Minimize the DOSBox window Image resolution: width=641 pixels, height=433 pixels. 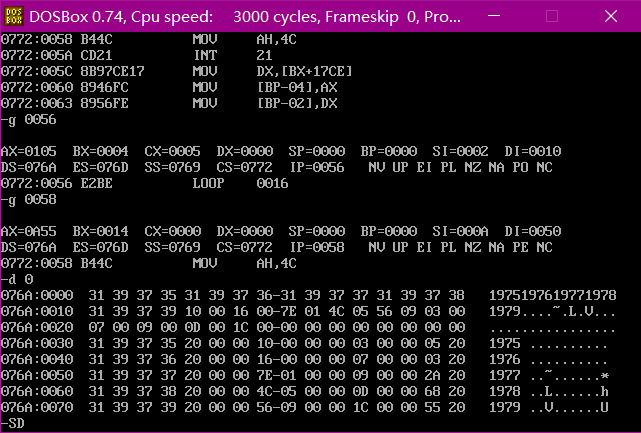pos(494,16)
